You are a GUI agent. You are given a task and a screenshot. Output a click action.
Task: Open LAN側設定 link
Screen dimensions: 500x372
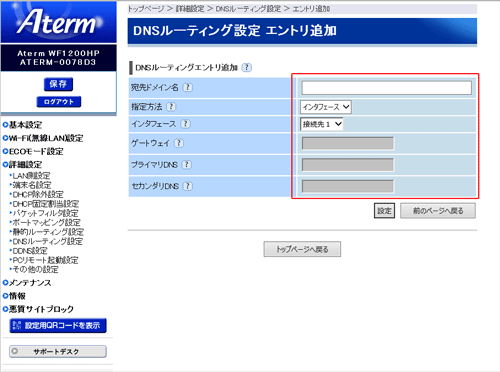[30, 175]
